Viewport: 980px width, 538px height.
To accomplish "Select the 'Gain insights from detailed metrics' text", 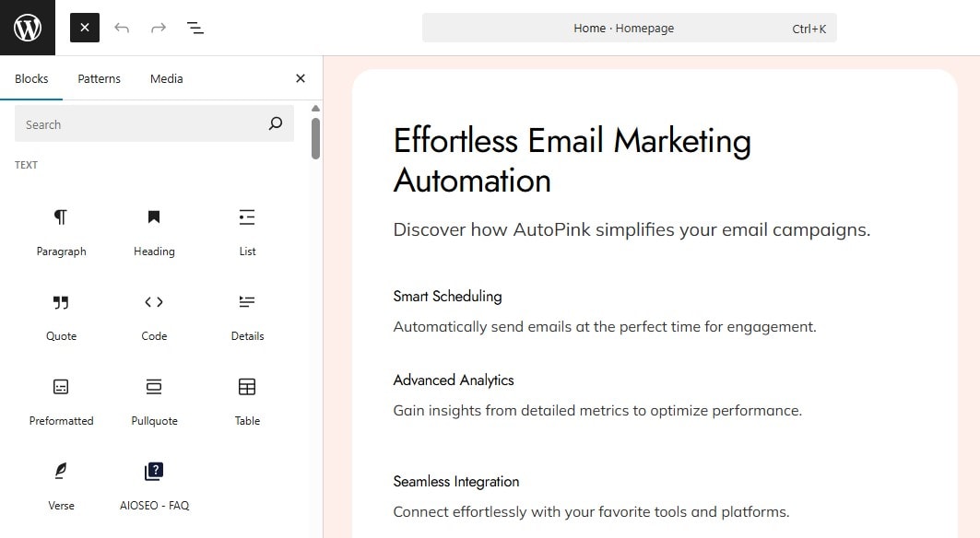I will [x=596, y=411].
